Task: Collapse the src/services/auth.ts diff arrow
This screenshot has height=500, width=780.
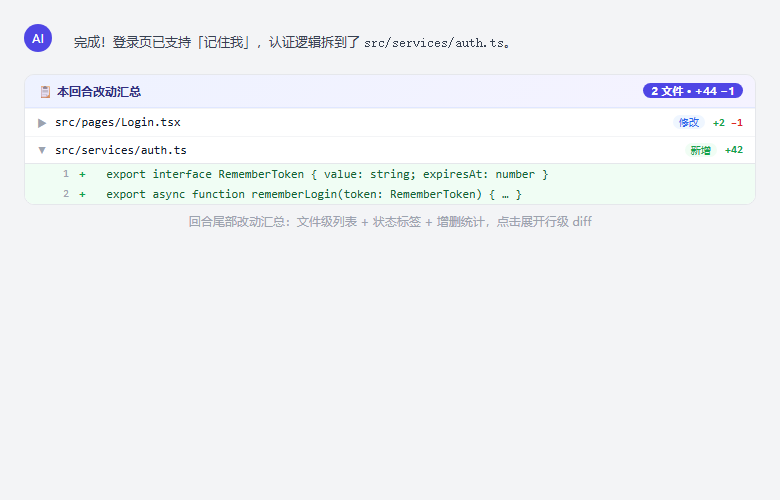Action: pyautogui.click(x=42, y=150)
